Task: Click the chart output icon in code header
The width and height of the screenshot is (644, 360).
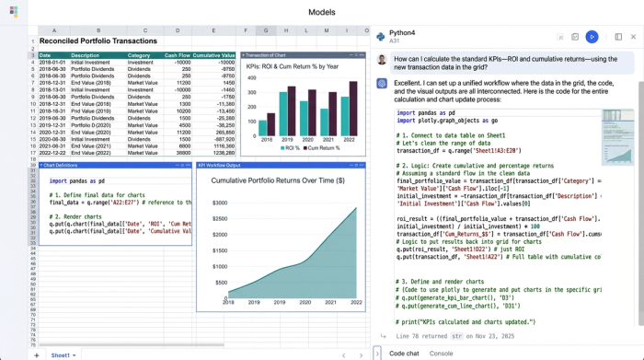Action: [x=575, y=37]
